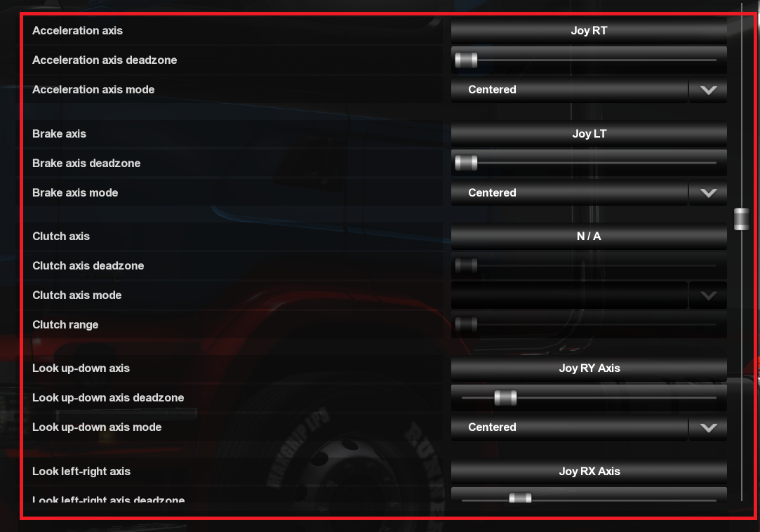The width and height of the screenshot is (760, 532).
Task: Click the Acceleration axis deadzone slider handle
Action: click(x=466, y=60)
